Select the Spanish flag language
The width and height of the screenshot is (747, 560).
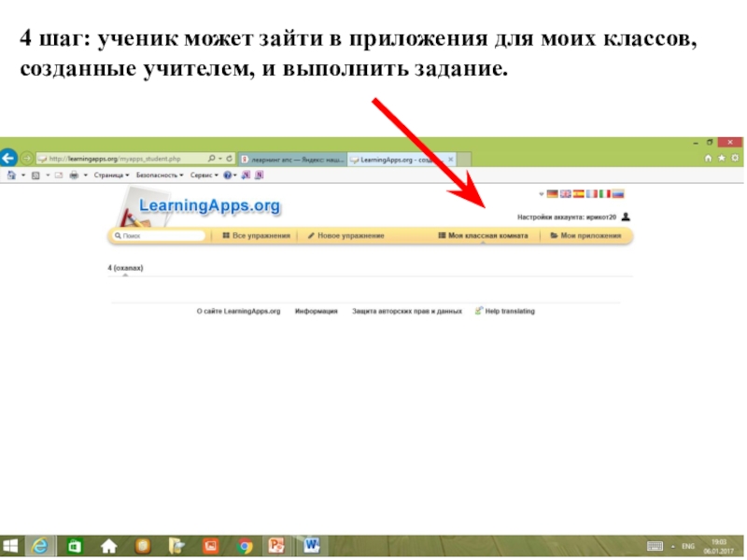(578, 194)
